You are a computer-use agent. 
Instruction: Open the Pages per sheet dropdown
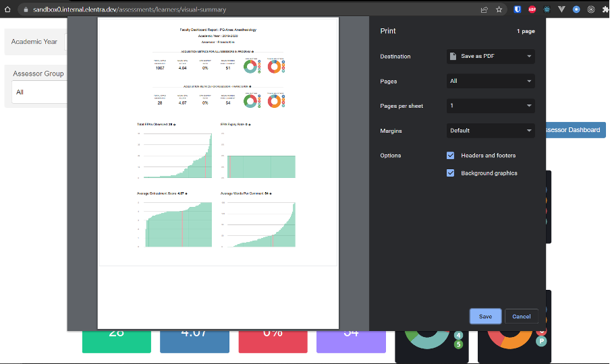tap(491, 106)
